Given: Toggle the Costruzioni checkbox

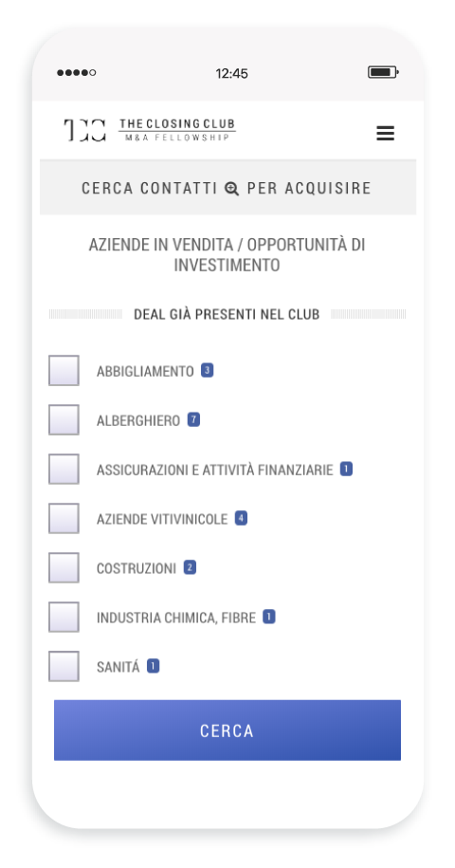Looking at the screenshot, I should pos(64,567).
